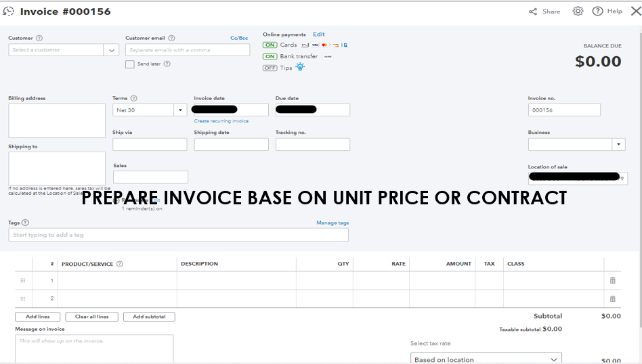Open the Based on location tax dropdown
The width and height of the screenshot is (642, 364).
(x=486, y=359)
